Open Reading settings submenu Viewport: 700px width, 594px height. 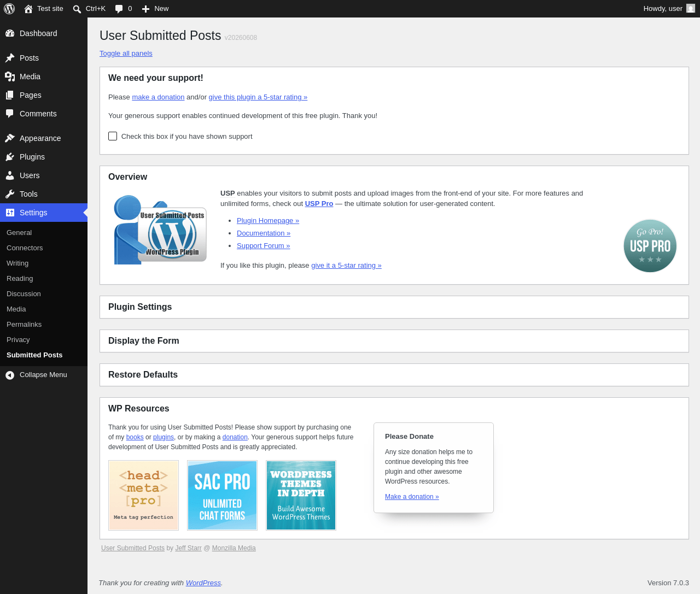44,279
